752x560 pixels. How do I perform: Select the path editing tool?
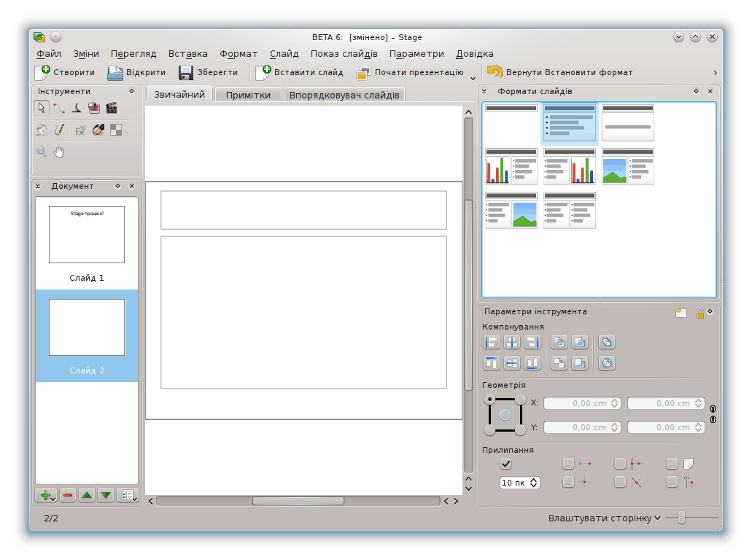tap(59, 108)
